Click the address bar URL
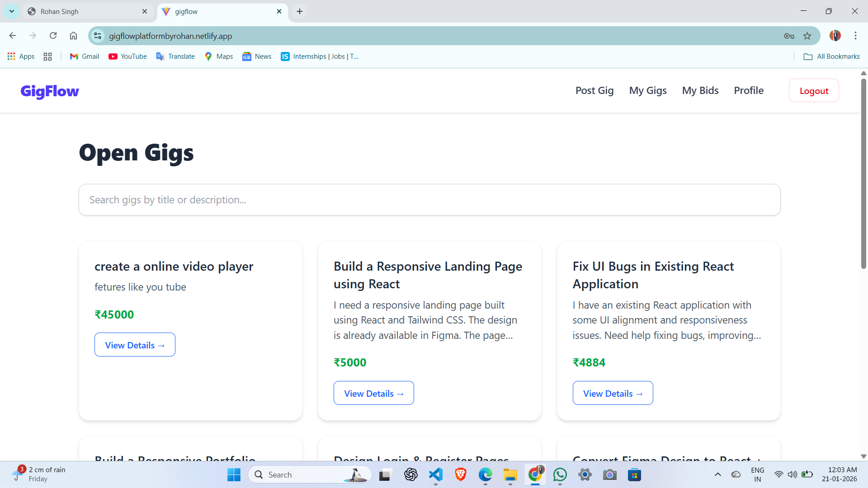This screenshot has height=488, width=868. pyautogui.click(x=170, y=36)
